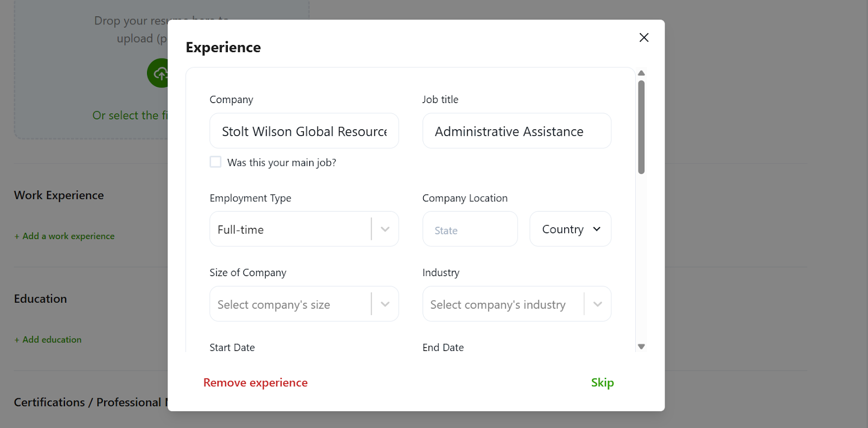
Task: Remove this experience entry
Action: click(255, 383)
